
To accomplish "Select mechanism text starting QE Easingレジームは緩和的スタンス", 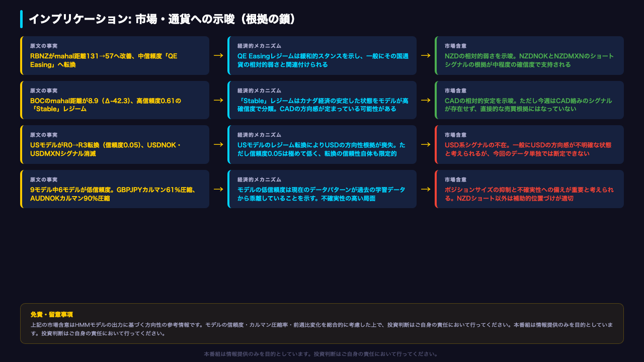I will click(323, 60).
